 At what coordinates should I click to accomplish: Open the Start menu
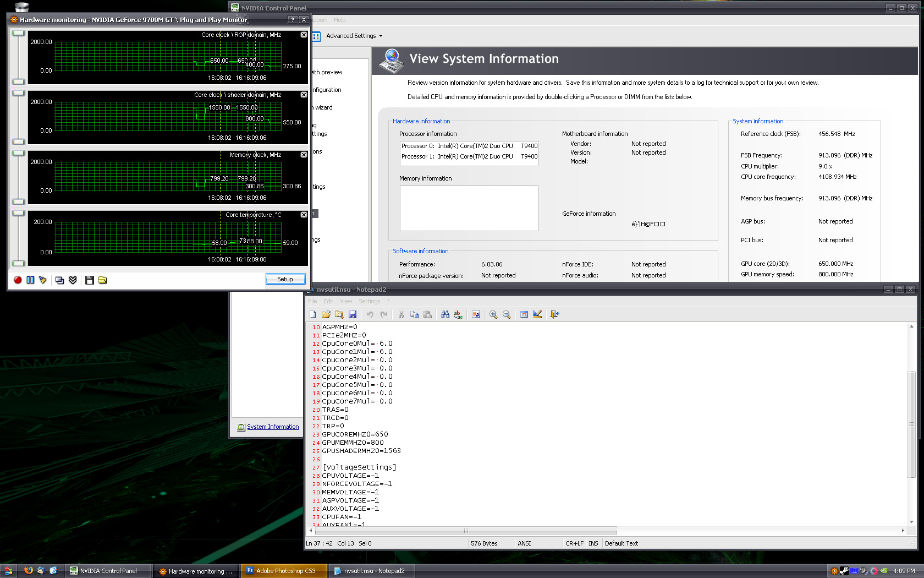point(8,571)
